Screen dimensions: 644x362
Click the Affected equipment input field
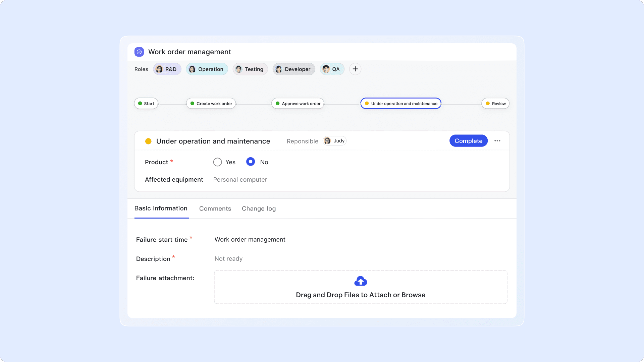tap(240, 179)
